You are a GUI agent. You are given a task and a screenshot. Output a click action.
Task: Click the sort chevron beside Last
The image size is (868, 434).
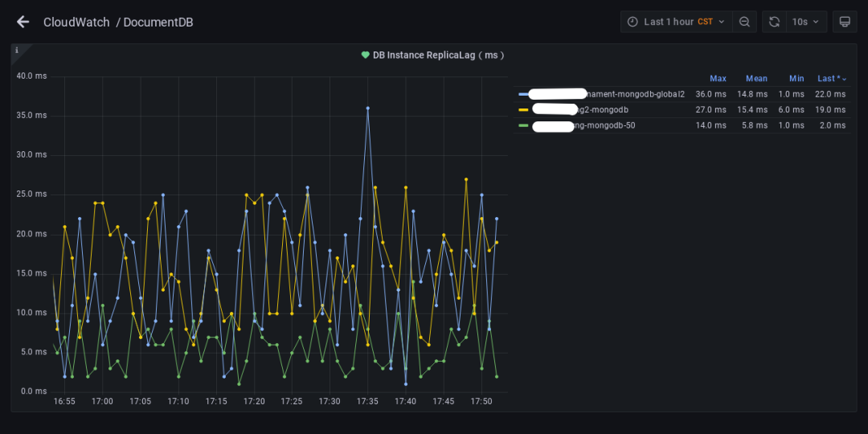[x=844, y=79]
